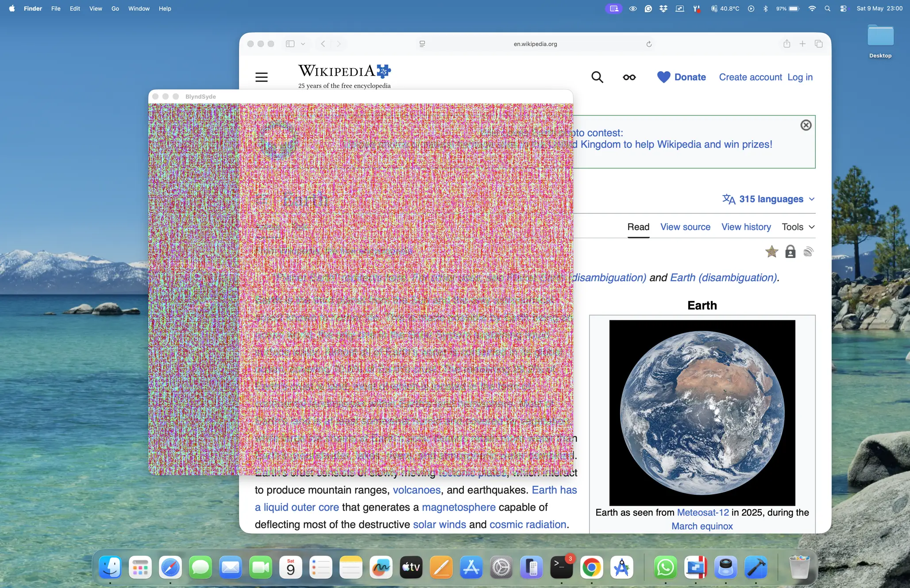Screen dimensions: 910x588
Task: Expand the Safari sidebar options chevron
Action: pyautogui.click(x=303, y=44)
